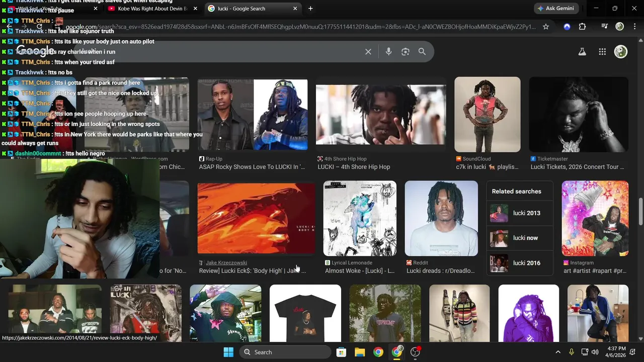Click the page's vertical scrollbar thumb
The height and width of the screenshot is (362, 644).
click(x=640, y=212)
